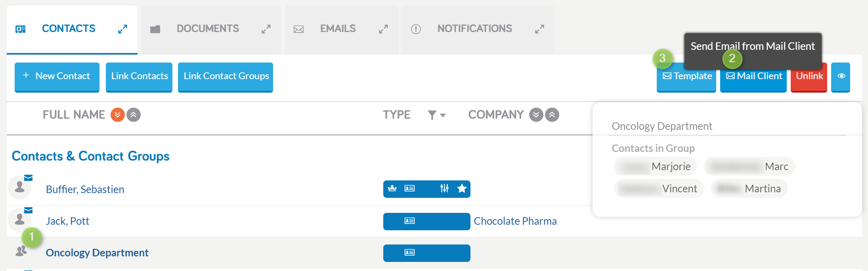Open the Chocolate Pharma company link
Image resolution: width=868 pixels, height=271 pixels.
[515, 221]
